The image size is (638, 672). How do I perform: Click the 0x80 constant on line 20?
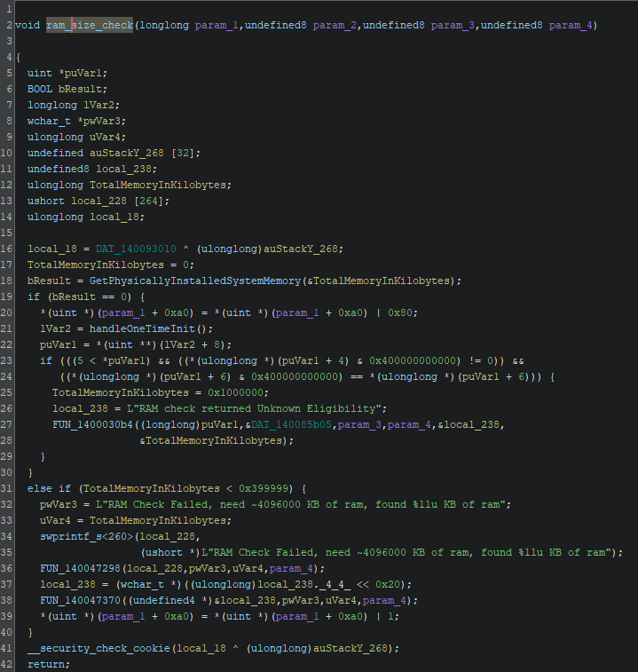click(x=400, y=312)
